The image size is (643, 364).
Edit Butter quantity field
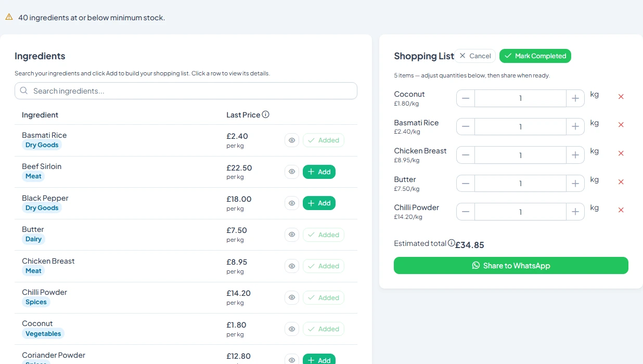pos(520,184)
